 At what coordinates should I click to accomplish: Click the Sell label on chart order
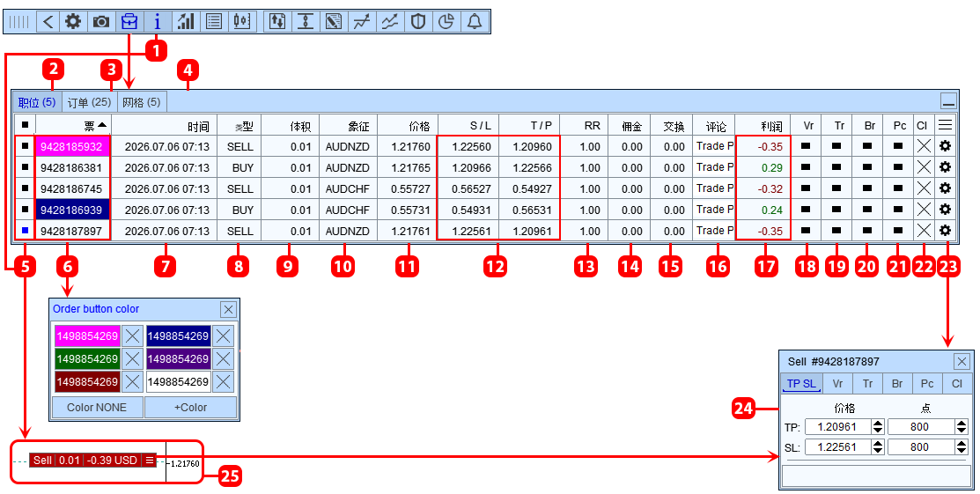point(42,461)
